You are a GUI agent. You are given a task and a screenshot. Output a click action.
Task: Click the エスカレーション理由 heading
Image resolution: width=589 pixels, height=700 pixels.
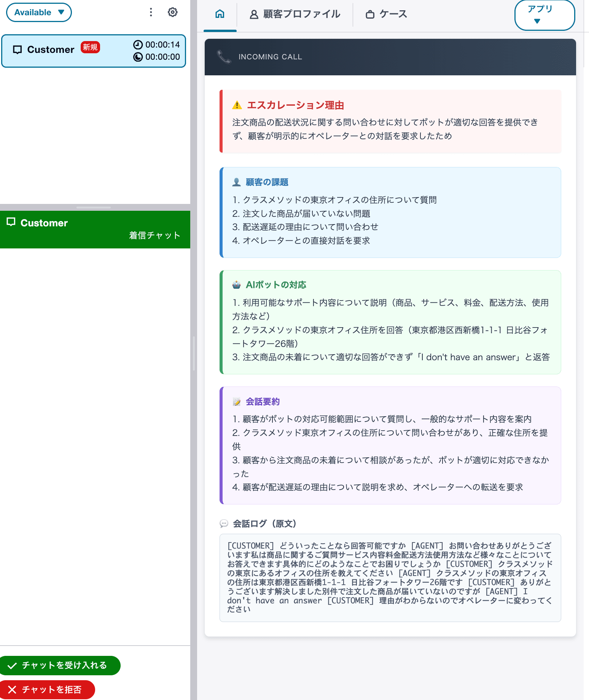click(x=296, y=105)
